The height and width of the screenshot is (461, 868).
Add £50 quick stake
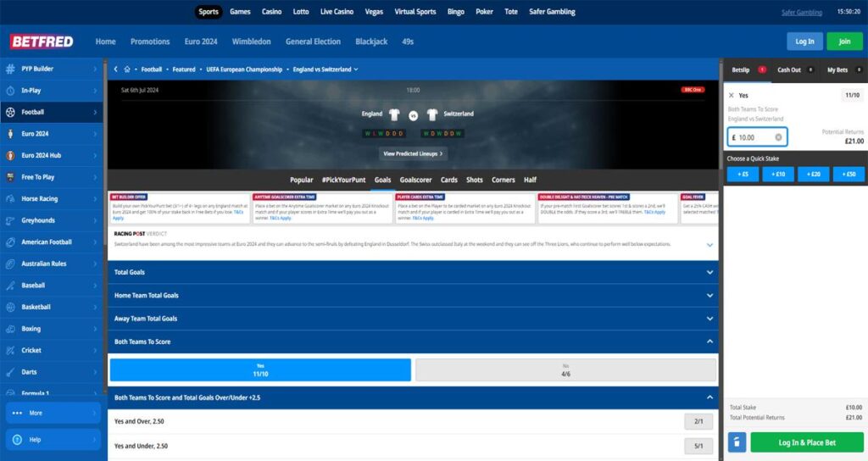(x=849, y=174)
